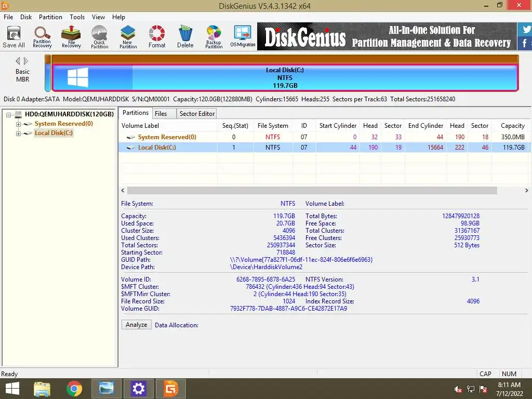Open the Help menu

(118, 17)
